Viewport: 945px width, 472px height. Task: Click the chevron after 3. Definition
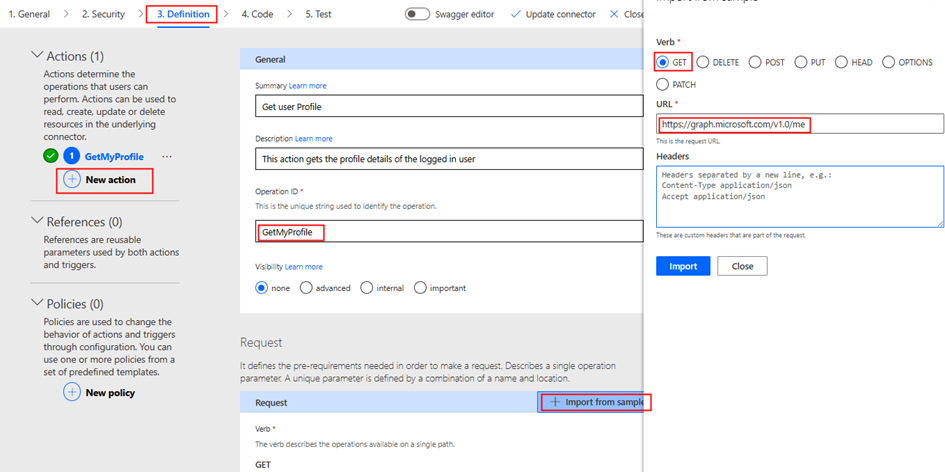pyautogui.click(x=225, y=14)
